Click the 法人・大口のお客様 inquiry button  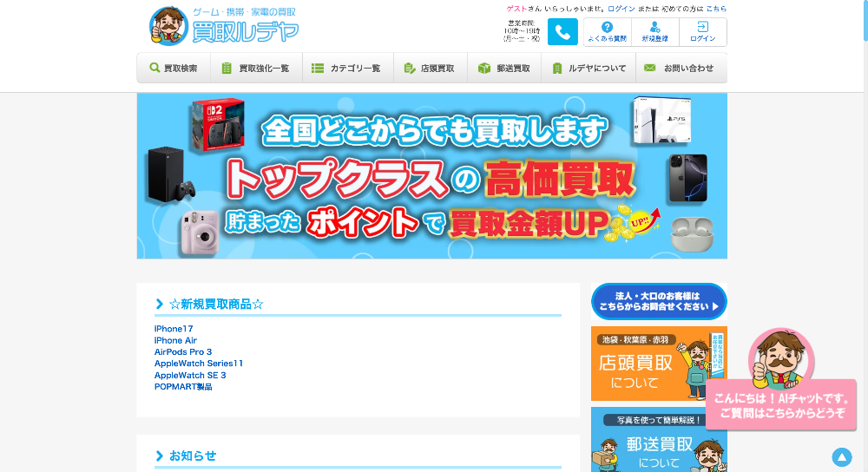[659, 301]
